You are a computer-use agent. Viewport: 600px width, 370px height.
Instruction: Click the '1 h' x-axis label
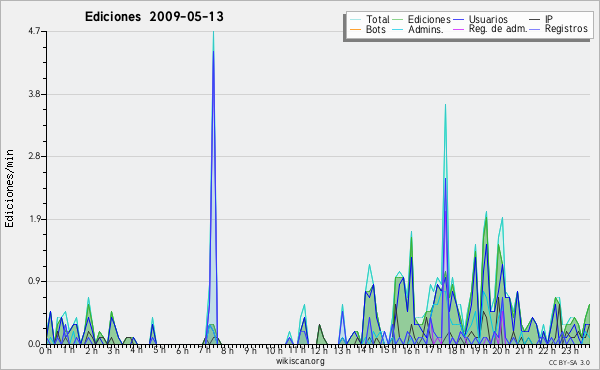(69, 350)
